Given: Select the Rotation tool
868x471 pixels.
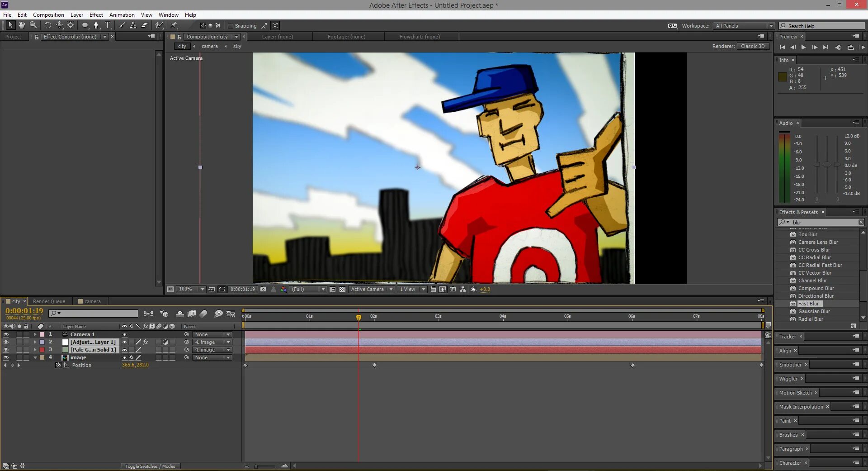Looking at the screenshot, I should [48, 25].
